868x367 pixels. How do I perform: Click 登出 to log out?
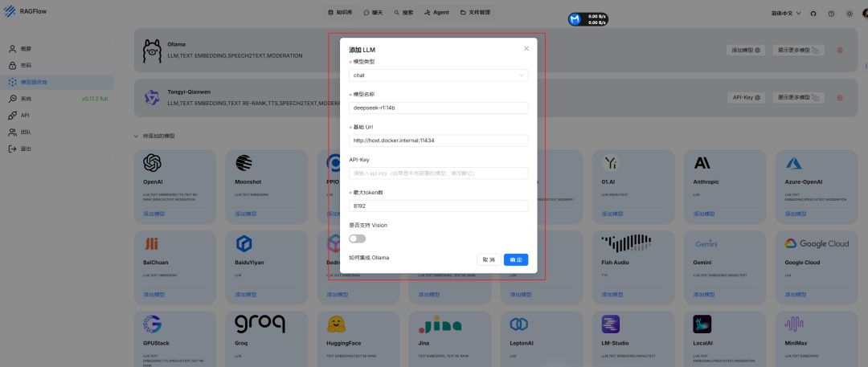click(57, 149)
